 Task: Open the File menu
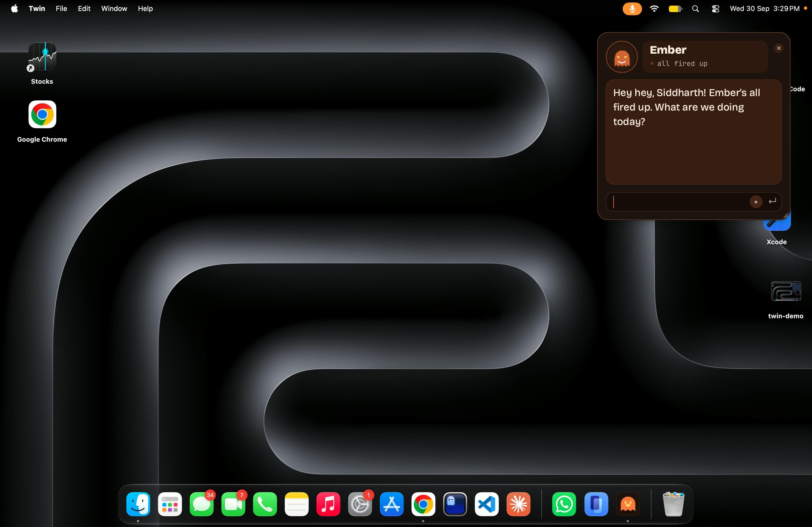click(x=61, y=9)
